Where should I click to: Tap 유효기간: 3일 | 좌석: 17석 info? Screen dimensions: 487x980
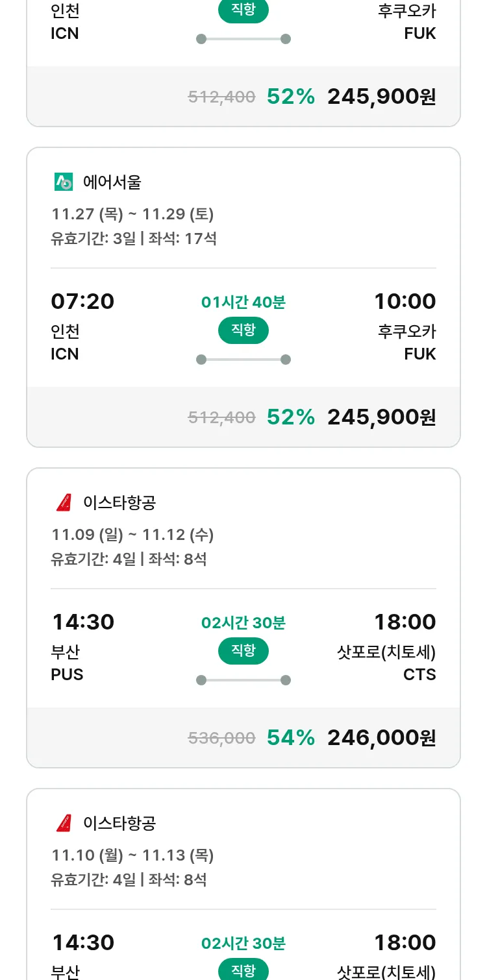tap(134, 239)
